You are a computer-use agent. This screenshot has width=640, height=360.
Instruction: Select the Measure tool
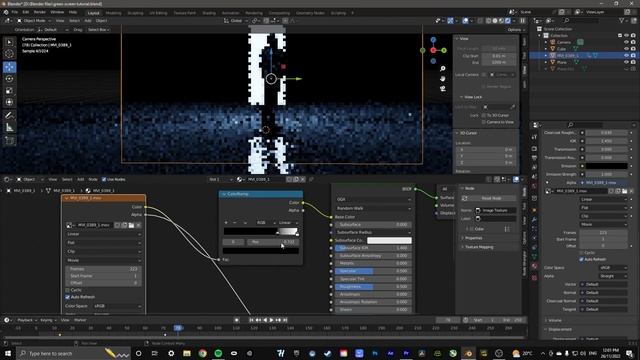pyautogui.click(x=9, y=128)
